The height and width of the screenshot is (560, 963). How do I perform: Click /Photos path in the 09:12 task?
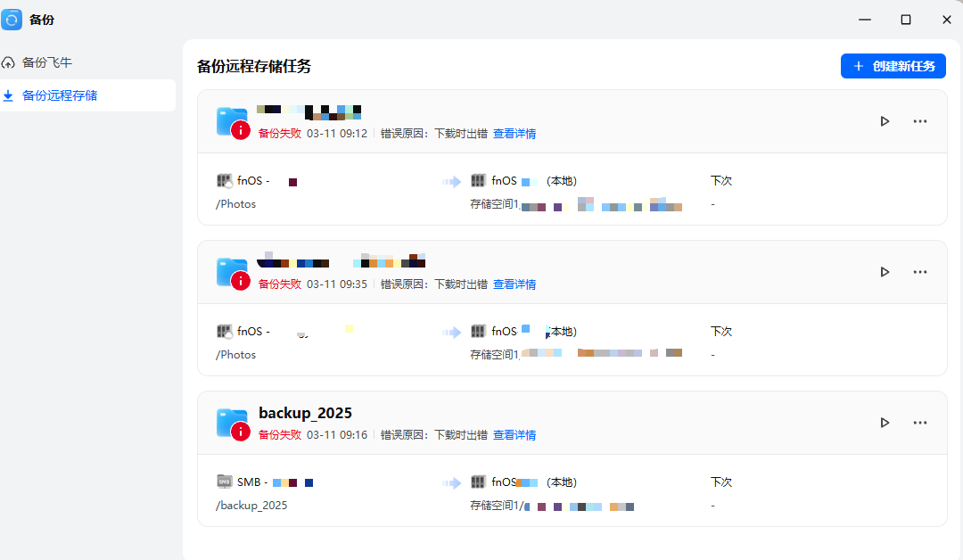235,204
